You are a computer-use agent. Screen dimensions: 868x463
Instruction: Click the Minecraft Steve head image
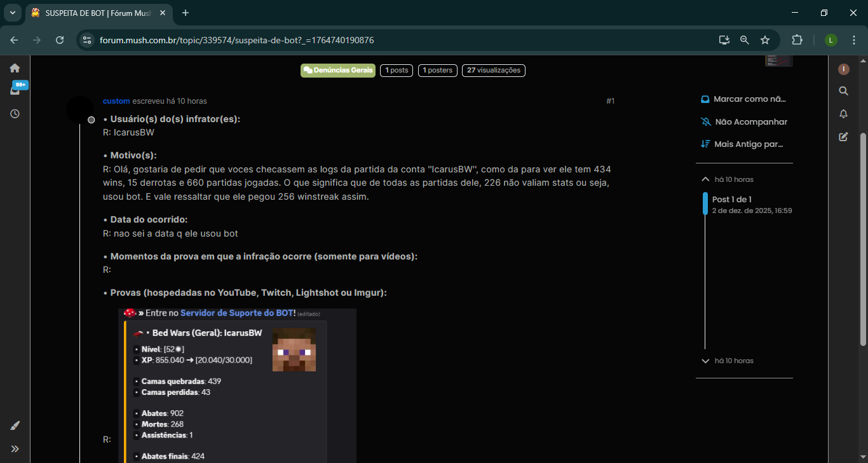point(294,350)
